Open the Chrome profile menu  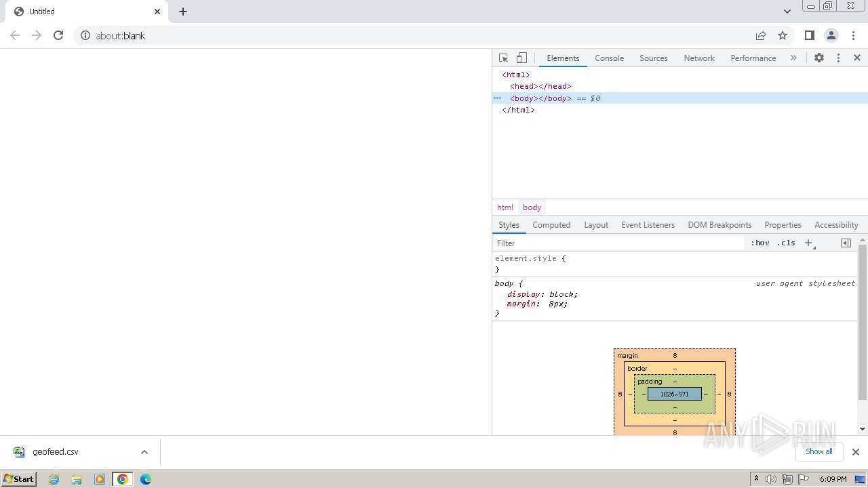point(831,35)
